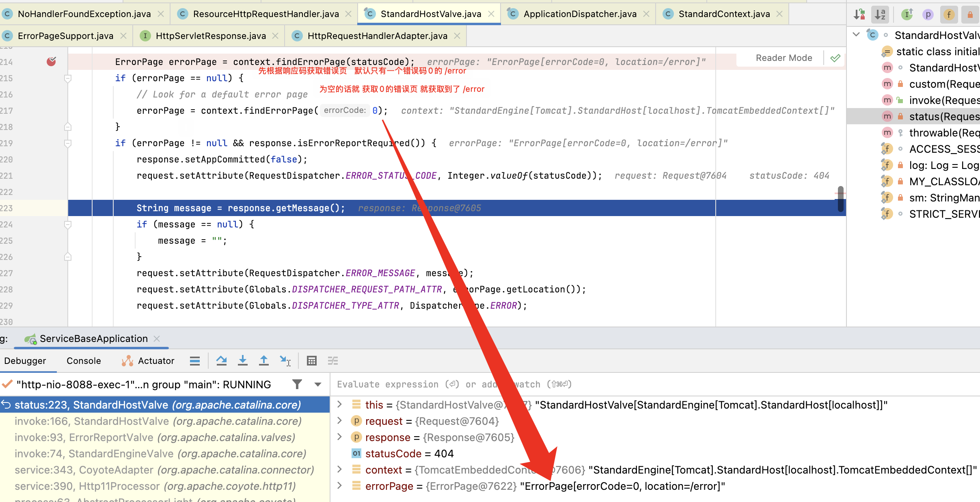Image resolution: width=980 pixels, height=502 pixels.
Task: Click the editor vertical scrollbar thumb
Action: (840, 199)
